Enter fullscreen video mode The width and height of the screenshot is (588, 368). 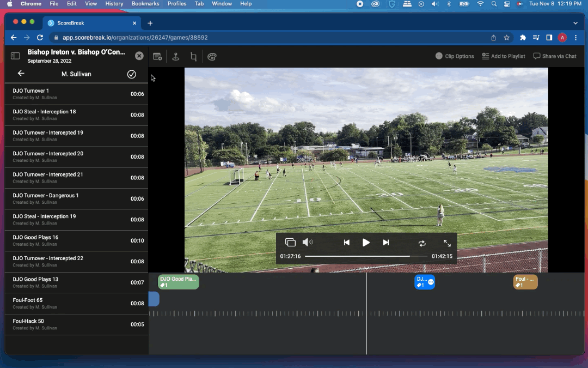click(447, 243)
